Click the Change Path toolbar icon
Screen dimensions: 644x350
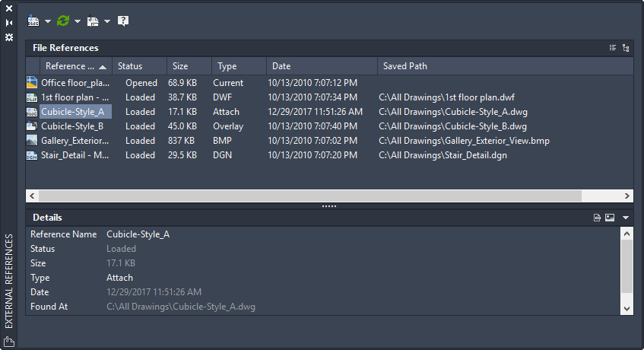coord(93,21)
